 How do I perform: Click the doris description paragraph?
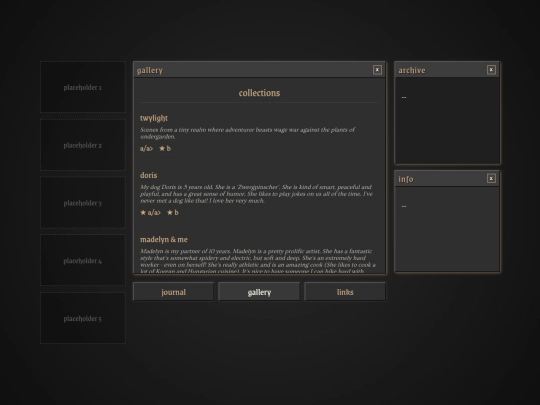tap(256, 194)
